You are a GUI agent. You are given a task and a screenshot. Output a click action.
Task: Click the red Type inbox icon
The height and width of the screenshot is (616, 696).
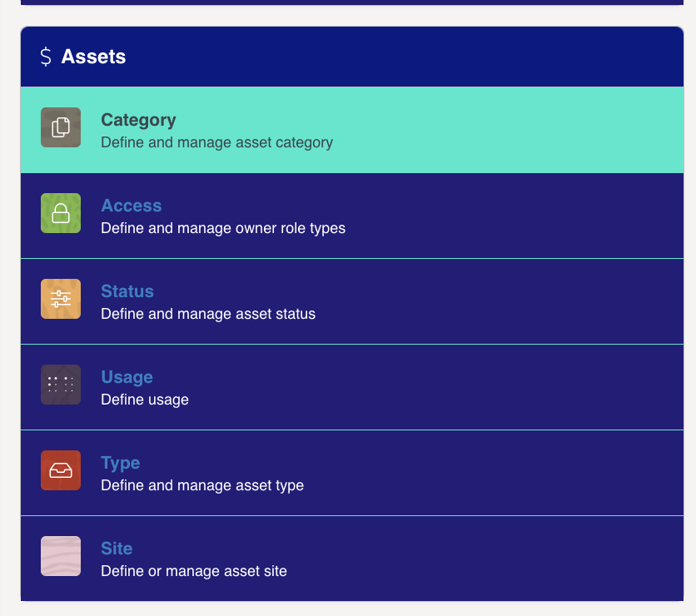pyautogui.click(x=61, y=470)
